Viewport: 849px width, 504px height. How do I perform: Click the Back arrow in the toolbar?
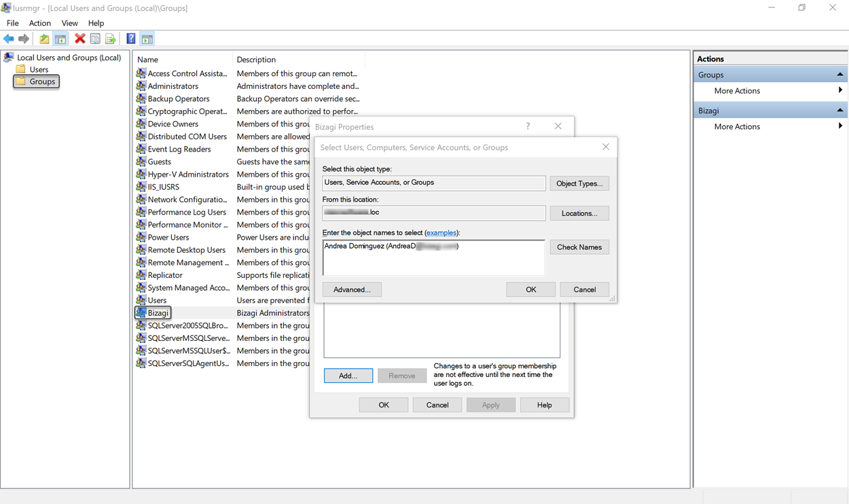[9, 39]
